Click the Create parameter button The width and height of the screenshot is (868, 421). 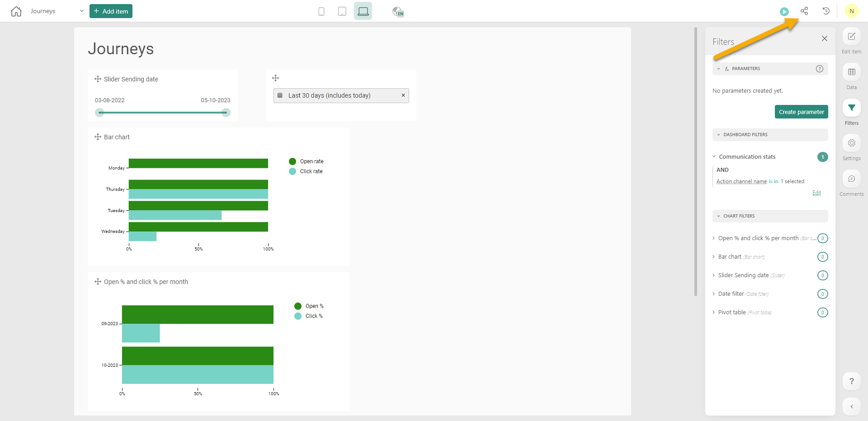pos(801,112)
